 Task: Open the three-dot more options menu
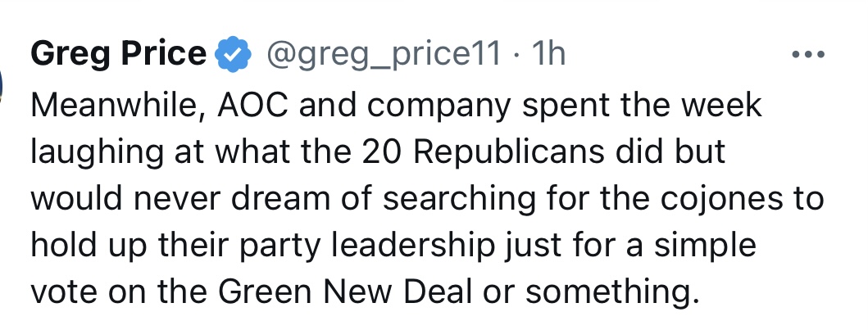[x=808, y=55]
